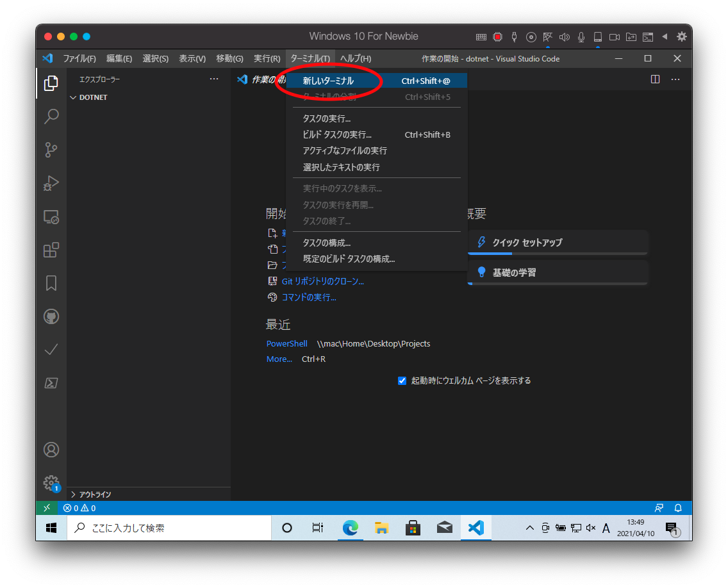728x588 pixels.
Task: Open Cortana circle in the taskbar
Action: click(x=287, y=528)
